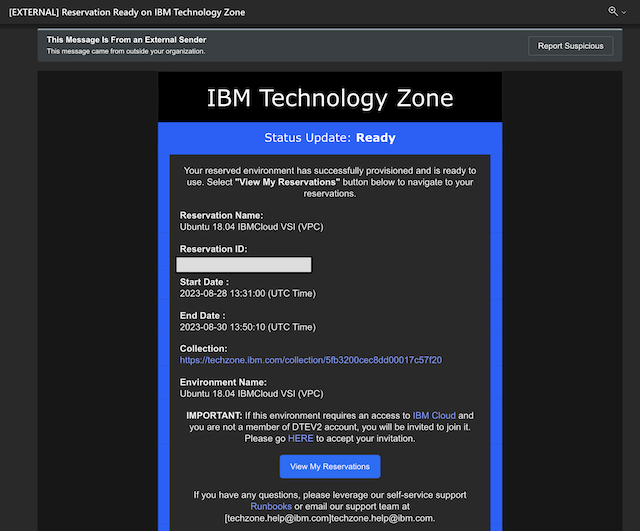Image resolution: width=640 pixels, height=531 pixels.
Task: Click the zoom magnifier icon
Action: [x=613, y=11]
